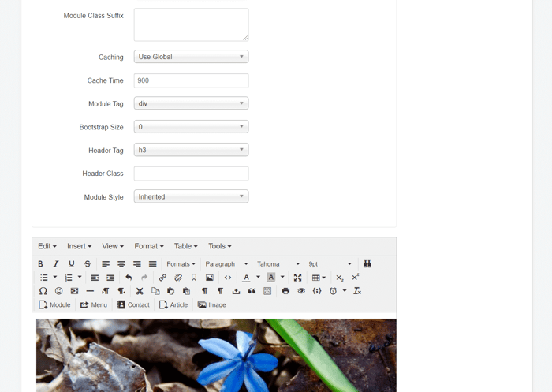Image resolution: width=552 pixels, height=392 pixels.
Task: Click the Image button below toolbar
Action: click(x=212, y=304)
